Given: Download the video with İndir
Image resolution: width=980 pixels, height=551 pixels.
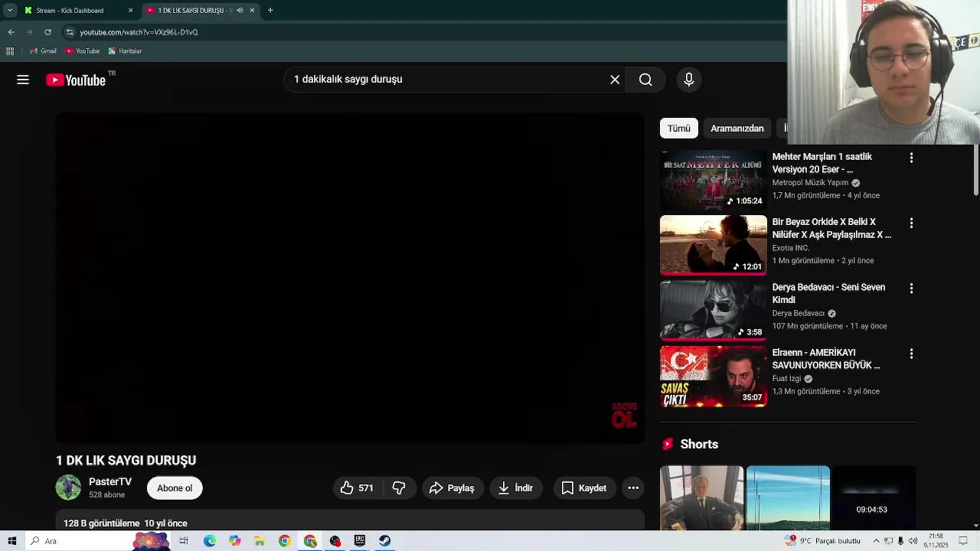Looking at the screenshot, I should pos(515,487).
